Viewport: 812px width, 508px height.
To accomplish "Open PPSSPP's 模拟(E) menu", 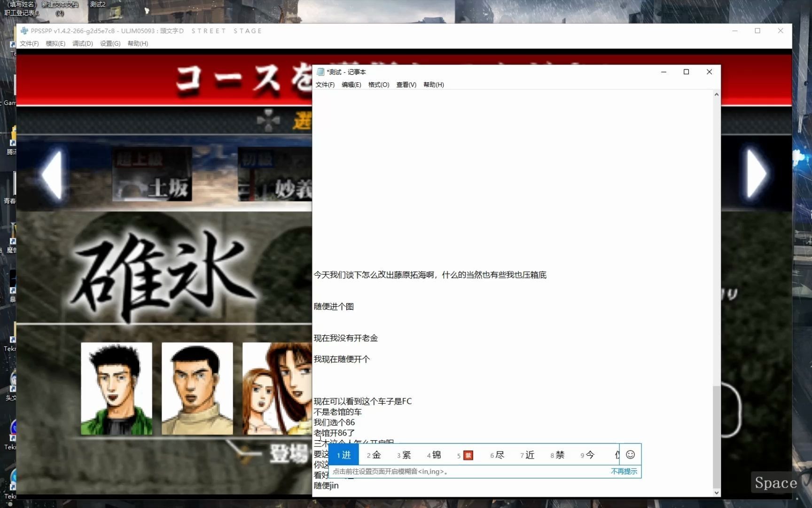I will (55, 43).
